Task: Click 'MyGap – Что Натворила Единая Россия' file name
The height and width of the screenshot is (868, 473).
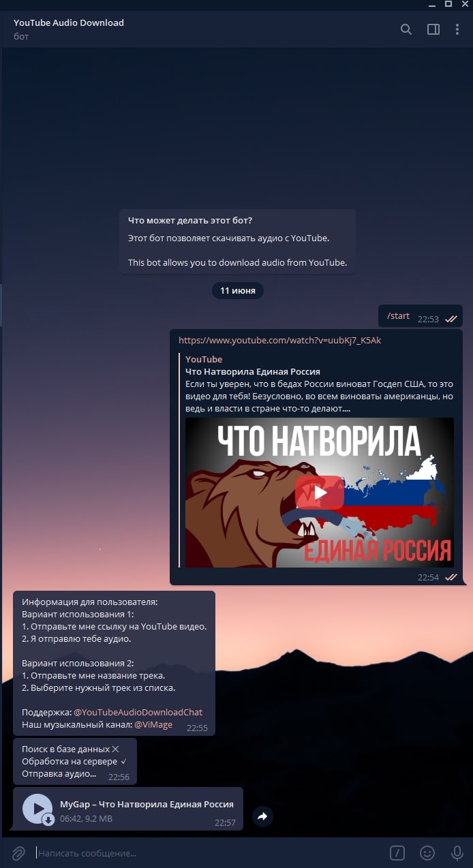Action: pyautogui.click(x=147, y=804)
